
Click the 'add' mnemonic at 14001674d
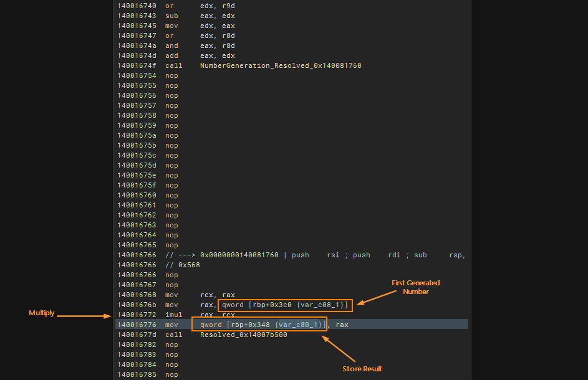click(171, 55)
